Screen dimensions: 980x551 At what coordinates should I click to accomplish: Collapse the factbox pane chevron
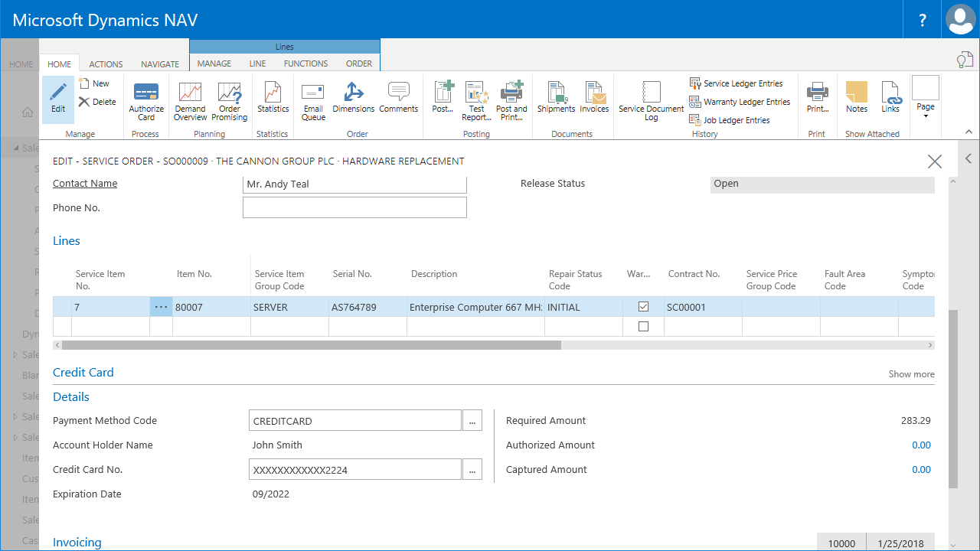point(969,158)
